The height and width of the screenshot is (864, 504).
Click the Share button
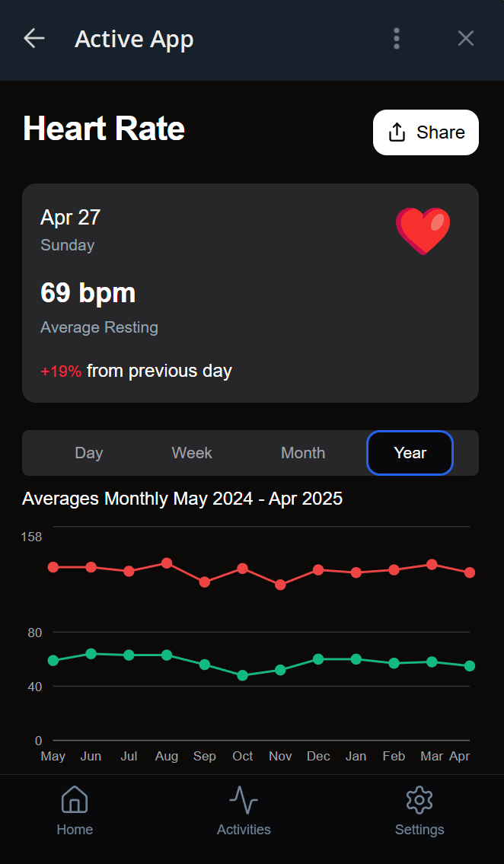tap(426, 132)
